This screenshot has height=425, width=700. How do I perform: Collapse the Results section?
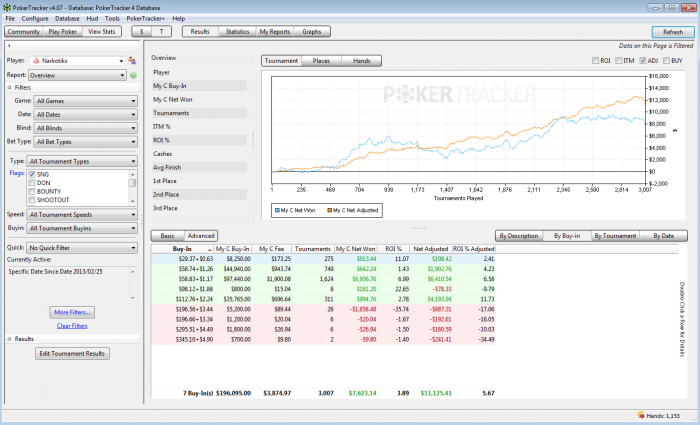coord(9,339)
